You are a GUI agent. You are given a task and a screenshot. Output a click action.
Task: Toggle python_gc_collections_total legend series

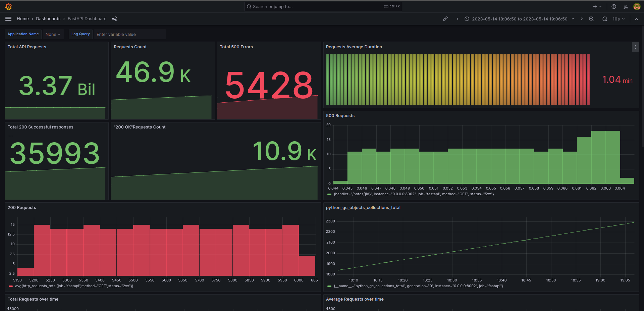click(419, 286)
